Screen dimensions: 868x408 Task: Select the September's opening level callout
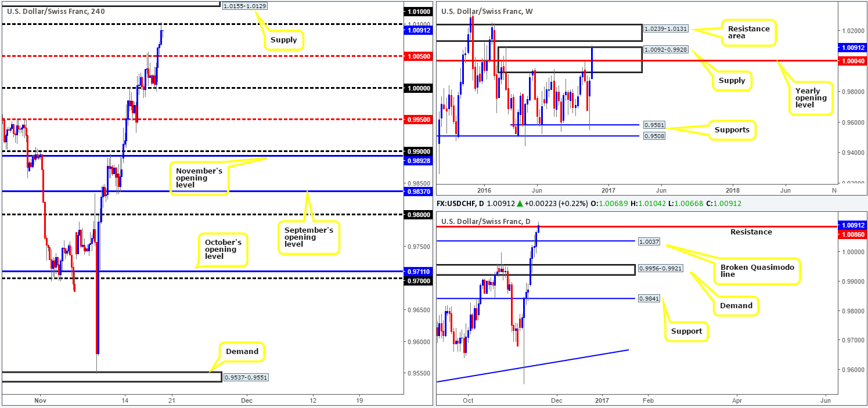(x=308, y=237)
